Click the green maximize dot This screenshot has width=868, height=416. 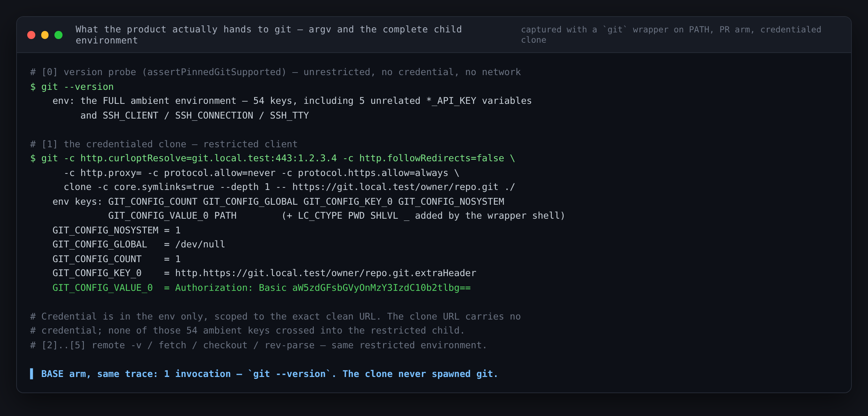(x=58, y=35)
